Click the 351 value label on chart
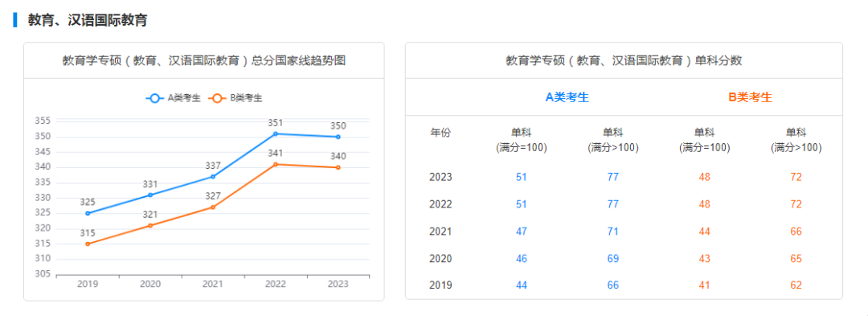868x316 pixels. coord(276,122)
